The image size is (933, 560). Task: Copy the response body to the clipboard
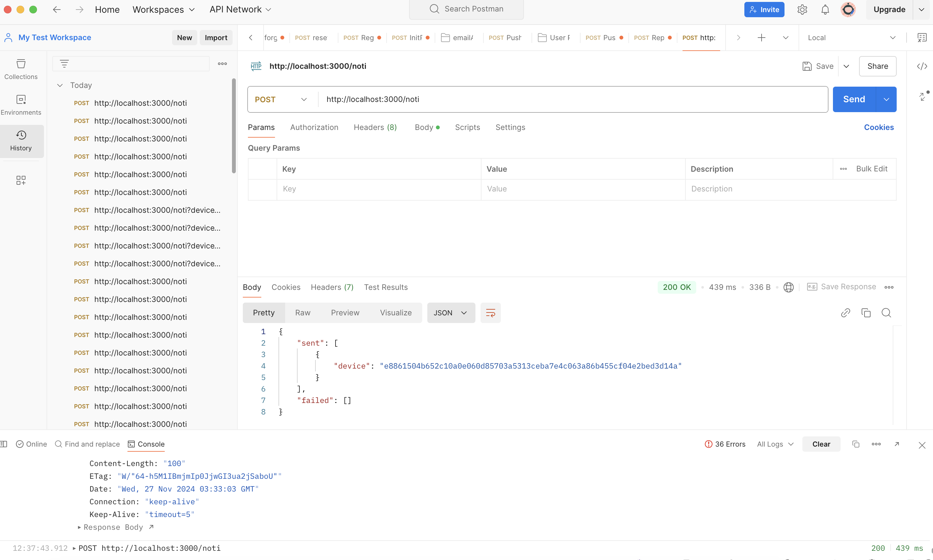click(x=866, y=312)
